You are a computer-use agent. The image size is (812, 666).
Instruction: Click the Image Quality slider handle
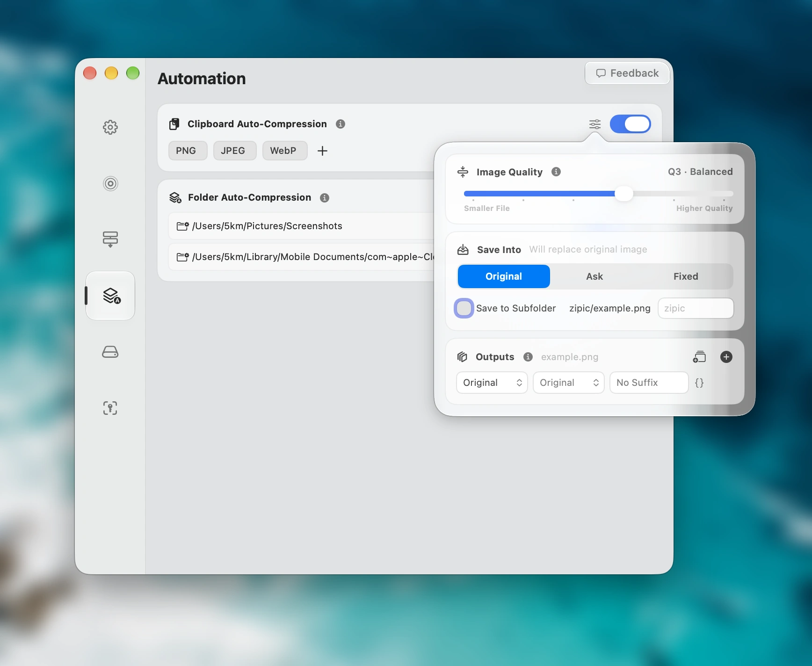tap(623, 194)
